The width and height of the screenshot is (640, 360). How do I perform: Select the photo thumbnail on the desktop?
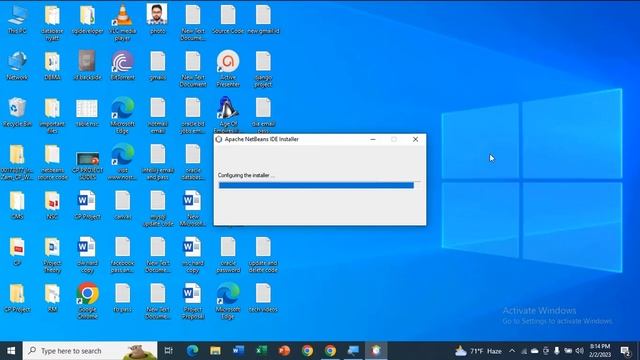(x=158, y=19)
